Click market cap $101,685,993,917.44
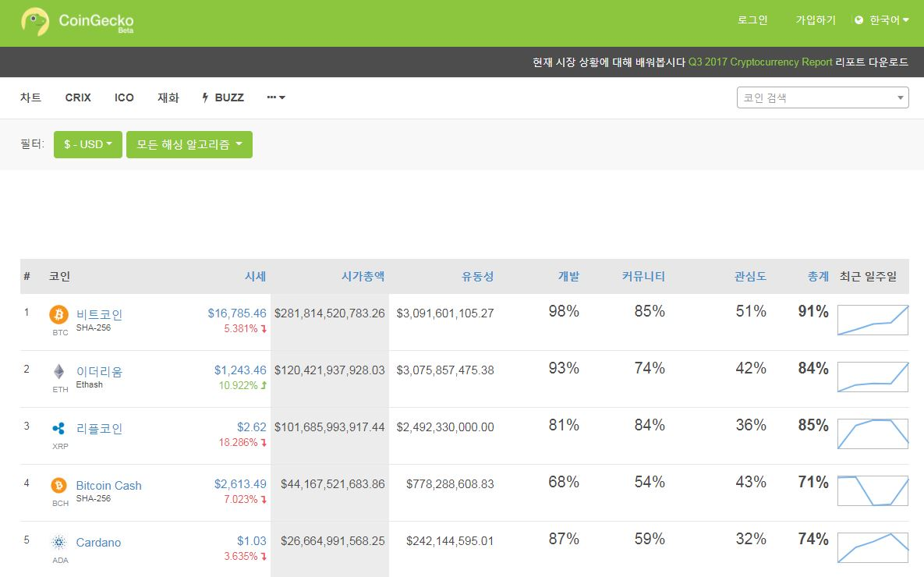 [329, 427]
